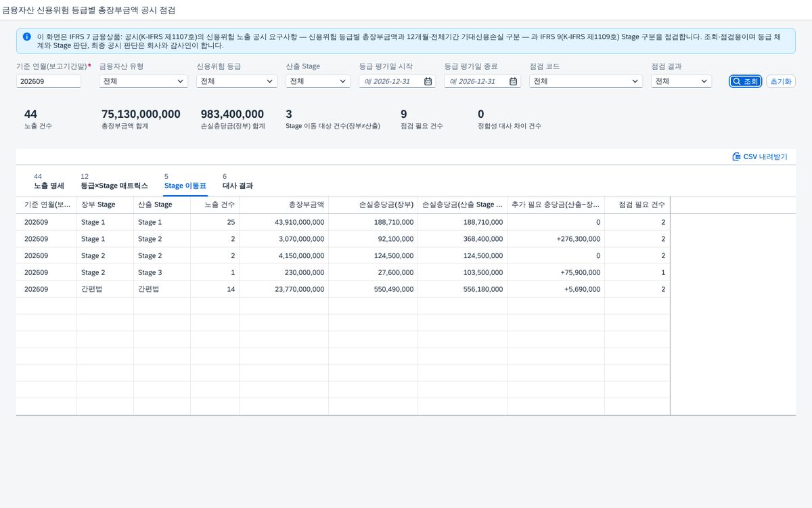Switch to the 대사 결과 tab
812x508 pixels.
coord(238,181)
